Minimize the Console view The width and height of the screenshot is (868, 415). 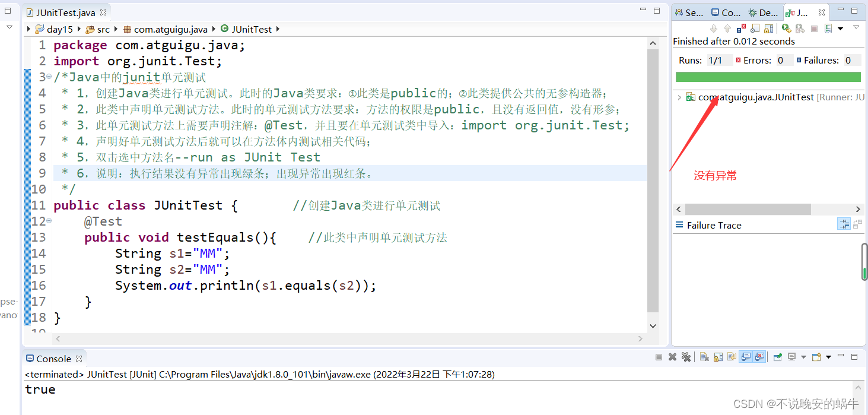(841, 356)
